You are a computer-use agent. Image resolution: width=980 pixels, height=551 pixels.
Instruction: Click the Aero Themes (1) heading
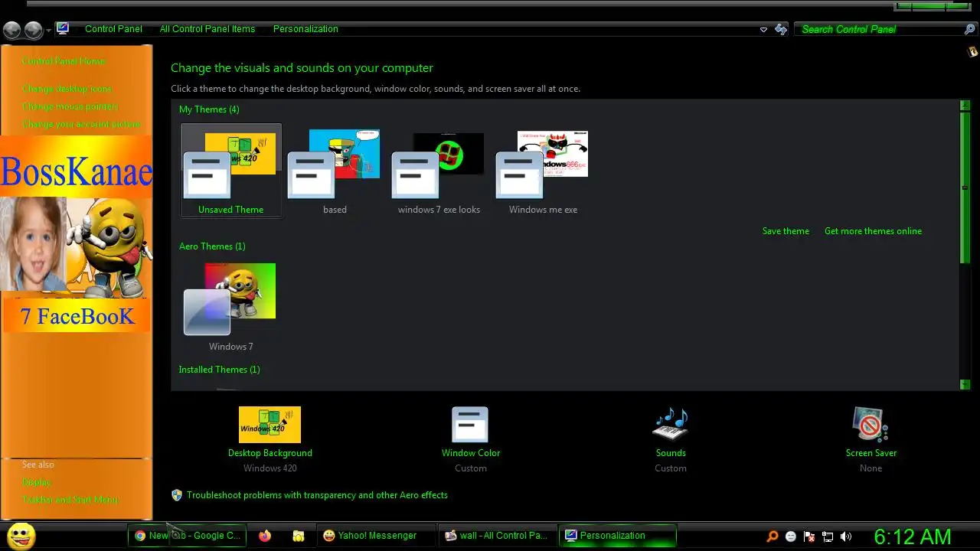click(x=212, y=246)
